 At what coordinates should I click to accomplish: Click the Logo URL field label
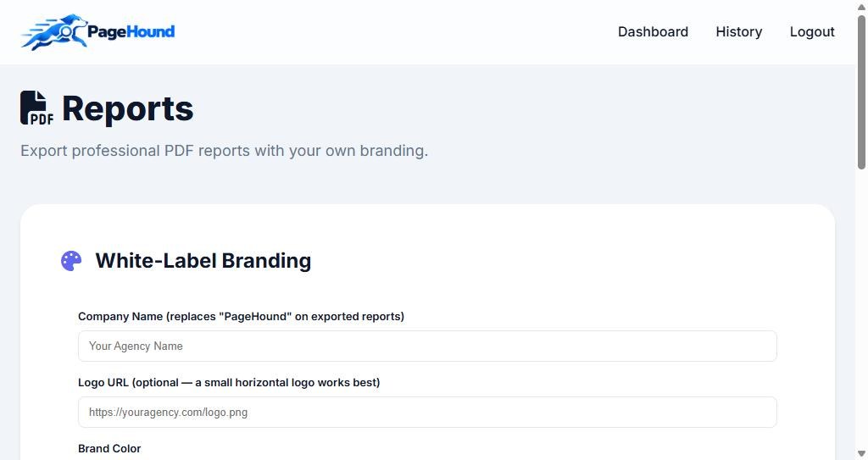[229, 382]
